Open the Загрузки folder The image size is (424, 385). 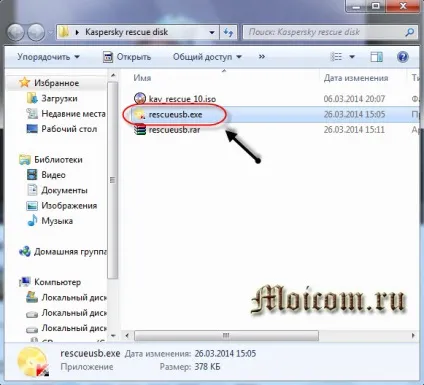(59, 98)
